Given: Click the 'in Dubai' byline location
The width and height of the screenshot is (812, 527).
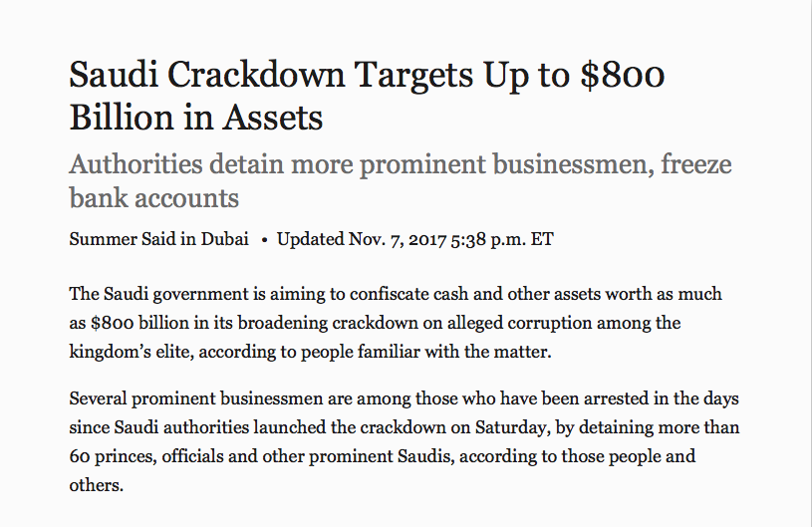Looking at the screenshot, I should point(215,239).
